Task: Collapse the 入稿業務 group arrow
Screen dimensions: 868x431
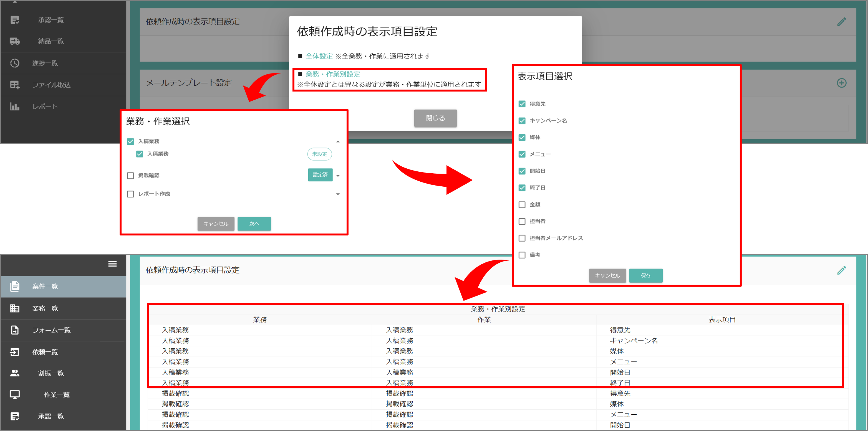Action: [338, 141]
